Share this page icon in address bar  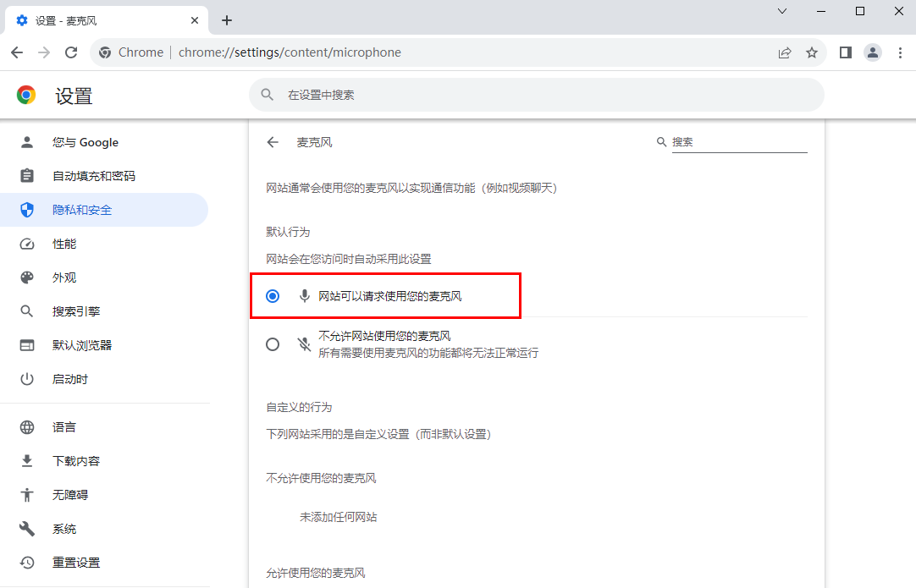pos(785,52)
